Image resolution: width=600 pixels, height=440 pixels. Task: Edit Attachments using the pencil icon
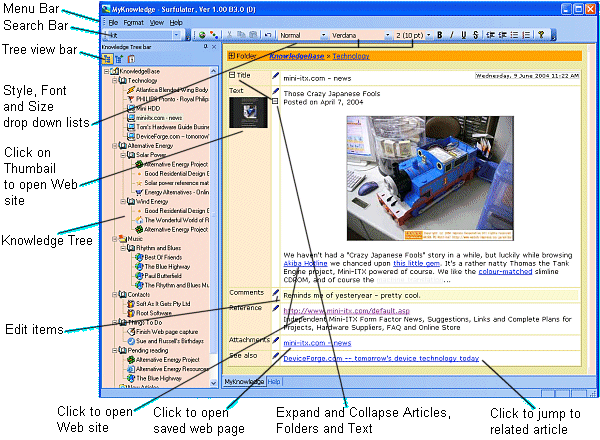[276, 340]
